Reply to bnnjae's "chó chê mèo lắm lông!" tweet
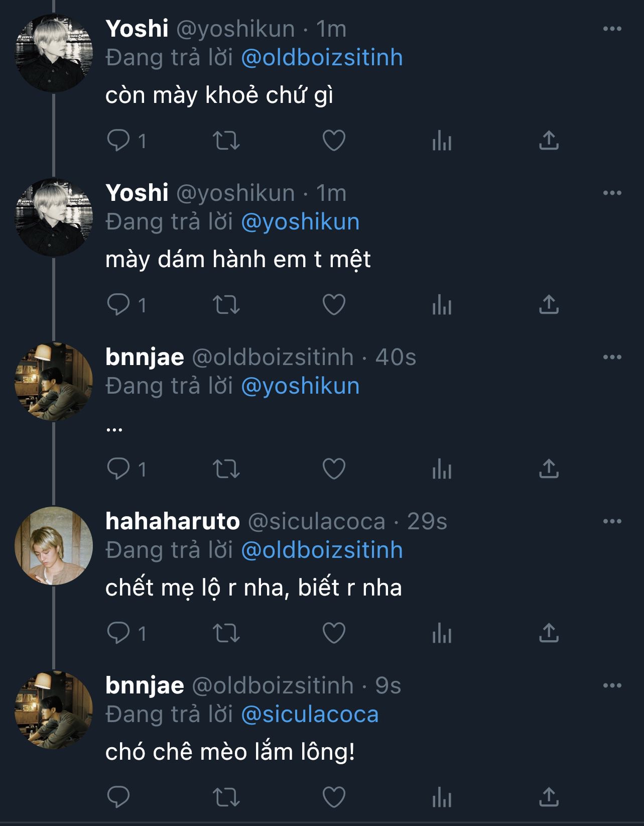The height and width of the screenshot is (826, 644). click(118, 797)
